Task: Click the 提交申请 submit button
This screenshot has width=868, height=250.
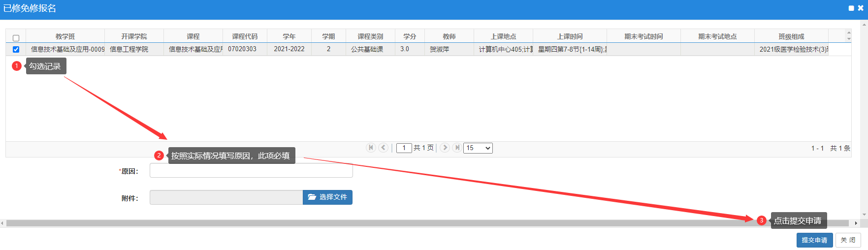Action: click(x=814, y=240)
